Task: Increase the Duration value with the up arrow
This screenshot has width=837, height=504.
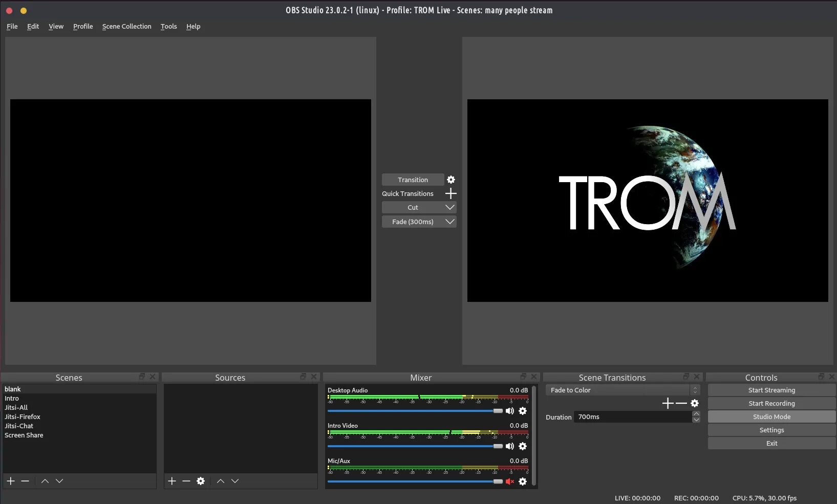Action: [696, 414]
